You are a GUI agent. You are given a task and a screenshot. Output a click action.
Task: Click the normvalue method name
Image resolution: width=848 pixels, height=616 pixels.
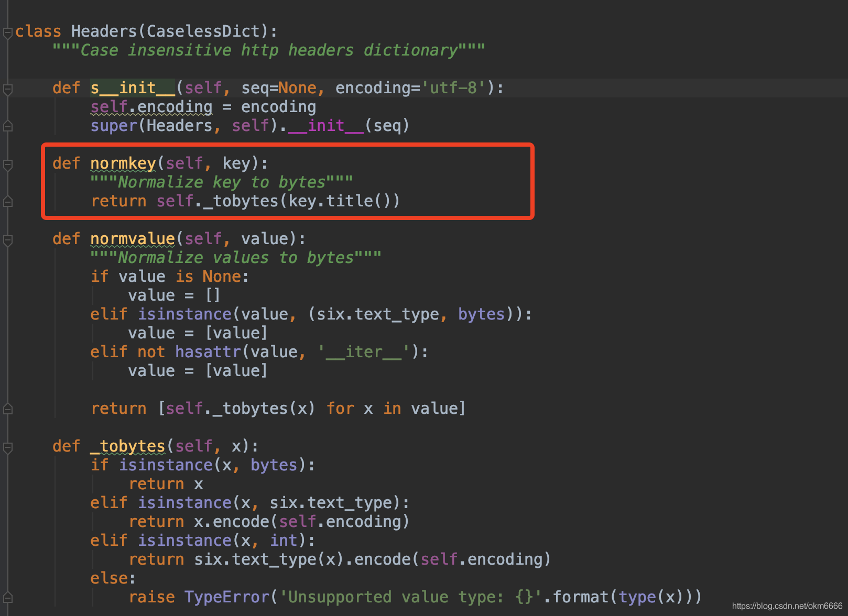click(x=133, y=239)
